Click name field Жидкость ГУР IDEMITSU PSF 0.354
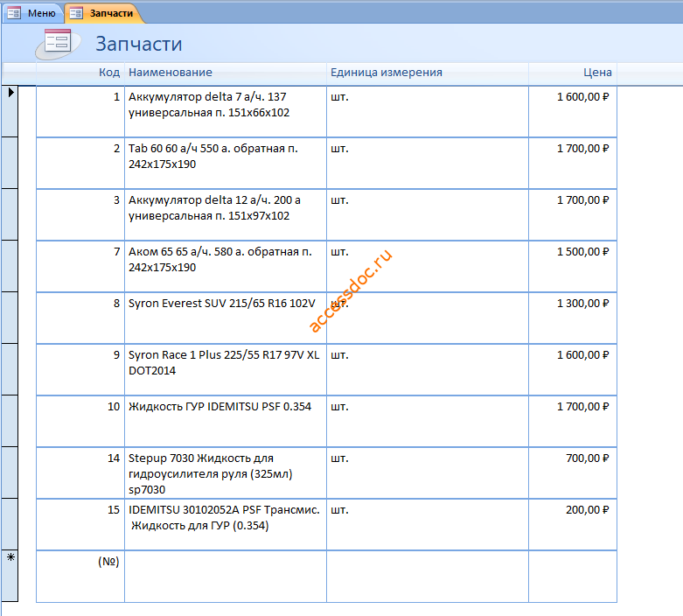 pos(226,421)
